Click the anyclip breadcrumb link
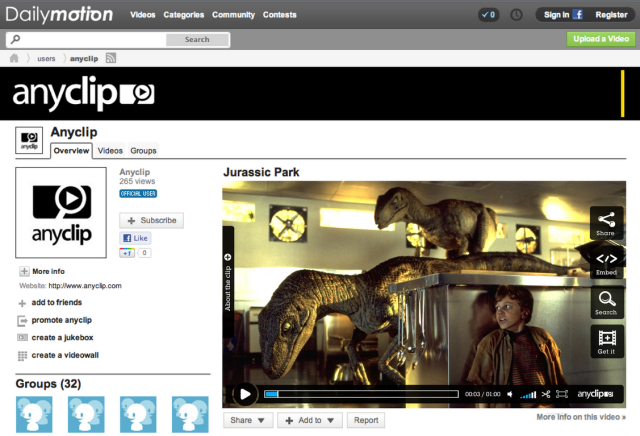This screenshot has width=640, height=436. tap(84, 58)
